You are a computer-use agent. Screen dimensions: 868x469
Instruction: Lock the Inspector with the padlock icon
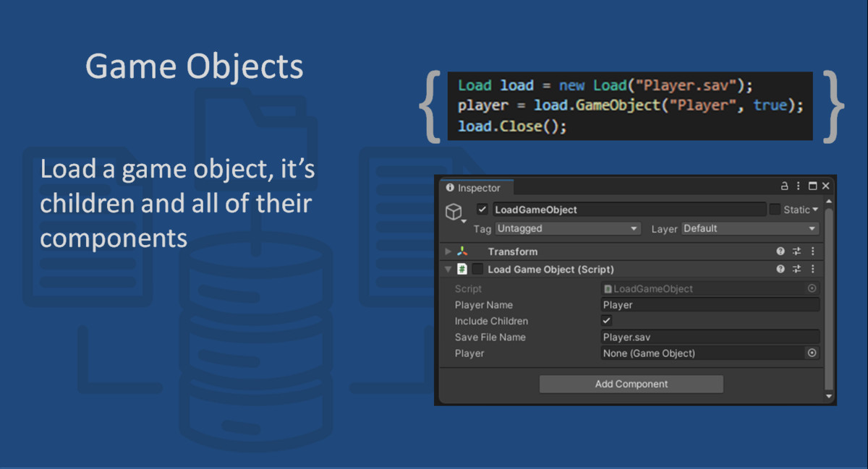pos(784,186)
